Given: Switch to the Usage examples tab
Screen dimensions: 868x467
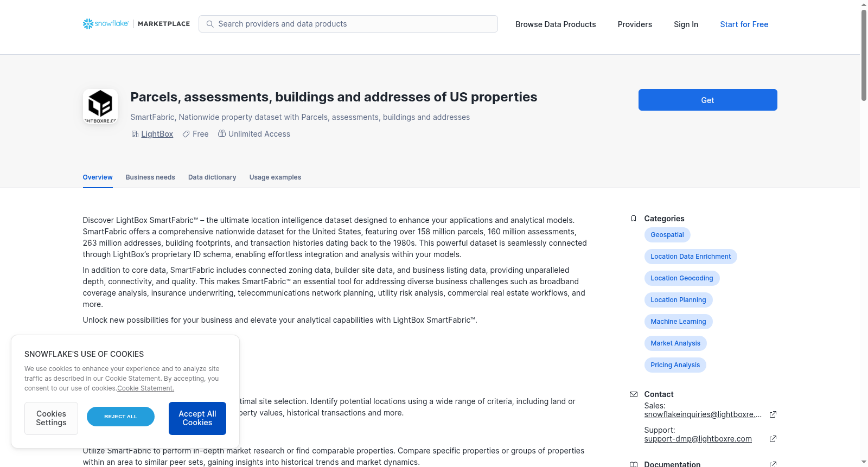Looking at the screenshot, I should coord(275,177).
